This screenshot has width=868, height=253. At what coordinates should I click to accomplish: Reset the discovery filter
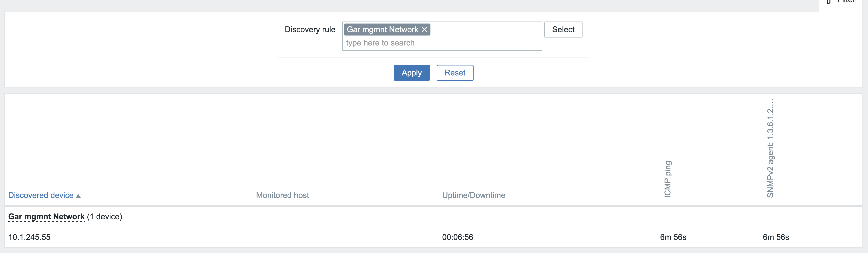pyautogui.click(x=454, y=73)
